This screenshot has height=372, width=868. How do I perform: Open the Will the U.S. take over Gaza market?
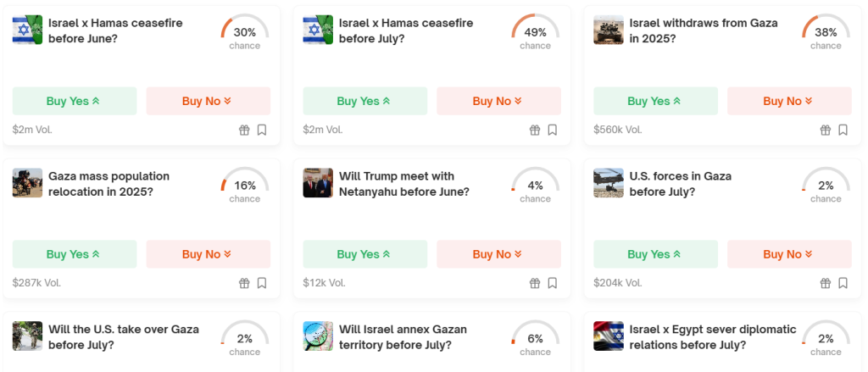point(124,336)
